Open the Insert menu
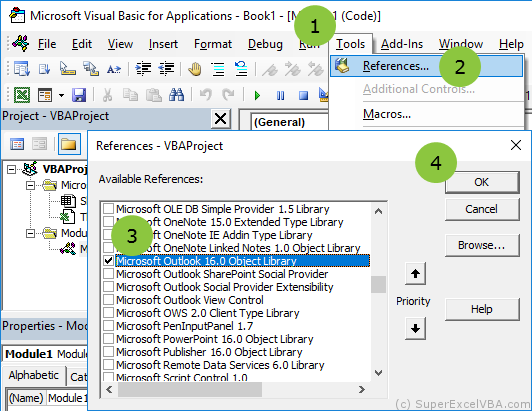 click(x=163, y=44)
